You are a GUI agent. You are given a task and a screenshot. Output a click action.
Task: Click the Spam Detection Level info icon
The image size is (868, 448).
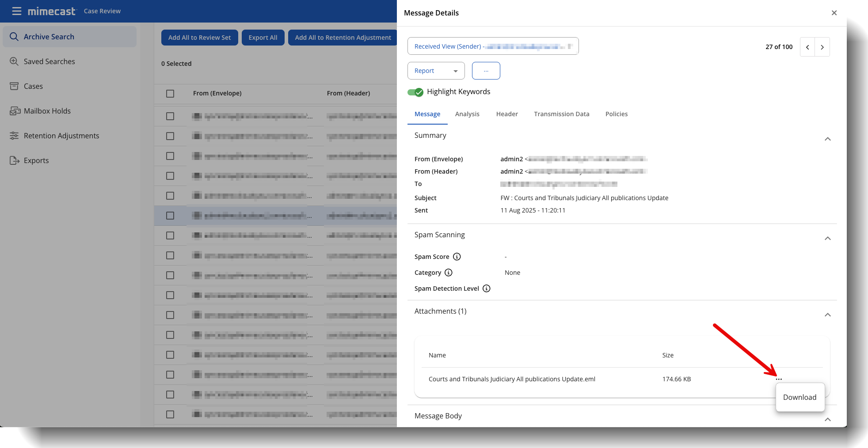coord(486,289)
